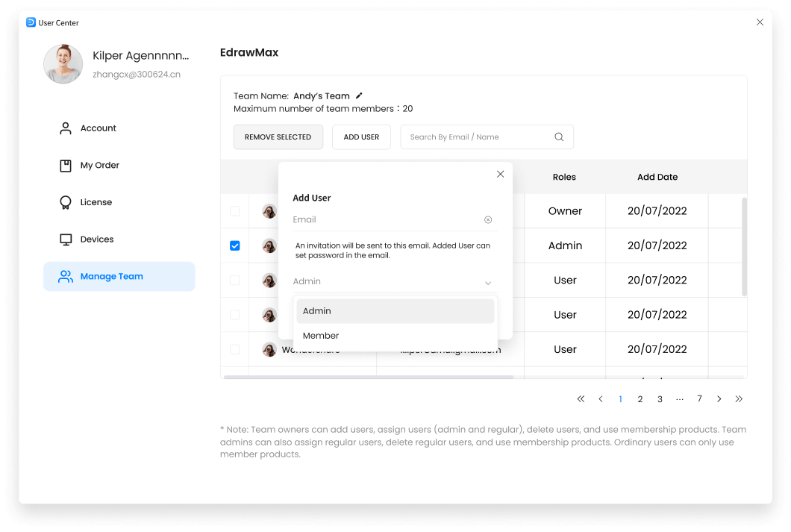The width and height of the screenshot is (791, 532).
Task: Tick the checkbox in the first User row
Action: [x=235, y=281]
